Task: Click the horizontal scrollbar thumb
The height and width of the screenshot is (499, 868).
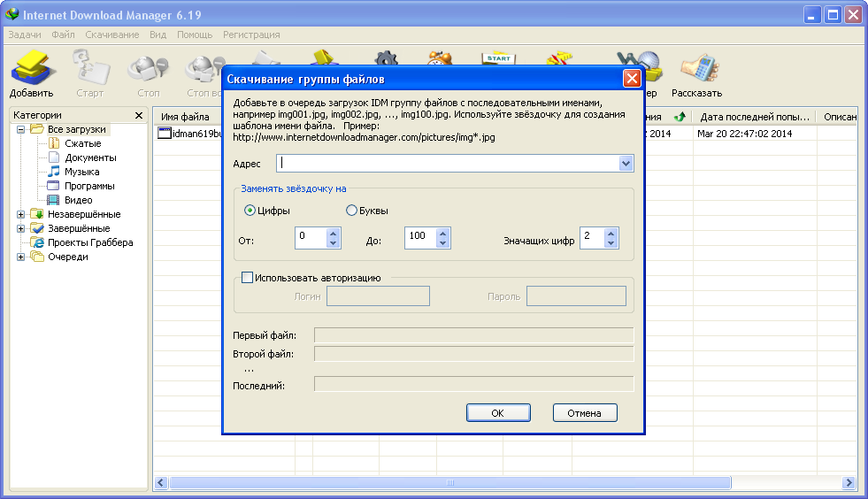Action: tap(450, 482)
